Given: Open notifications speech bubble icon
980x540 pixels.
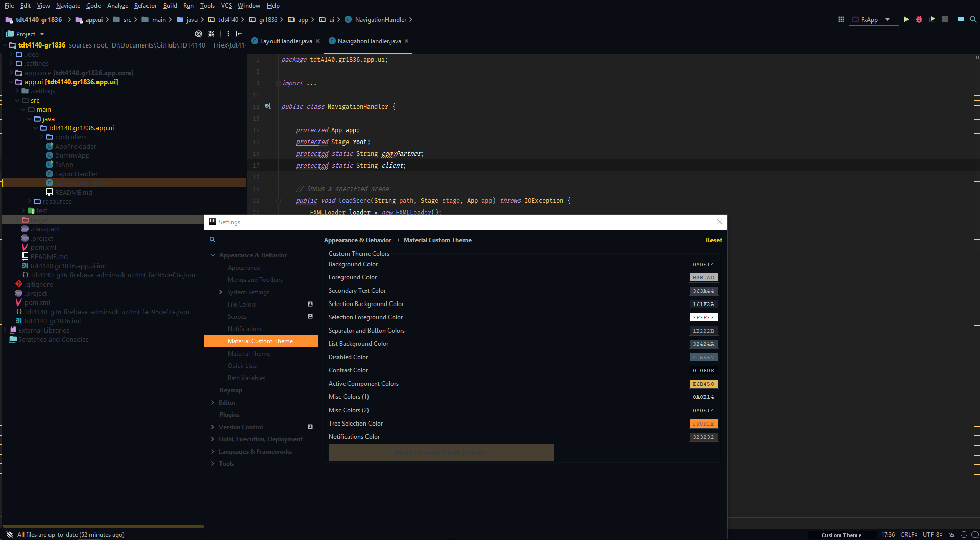Looking at the screenshot, I should click(975, 535).
